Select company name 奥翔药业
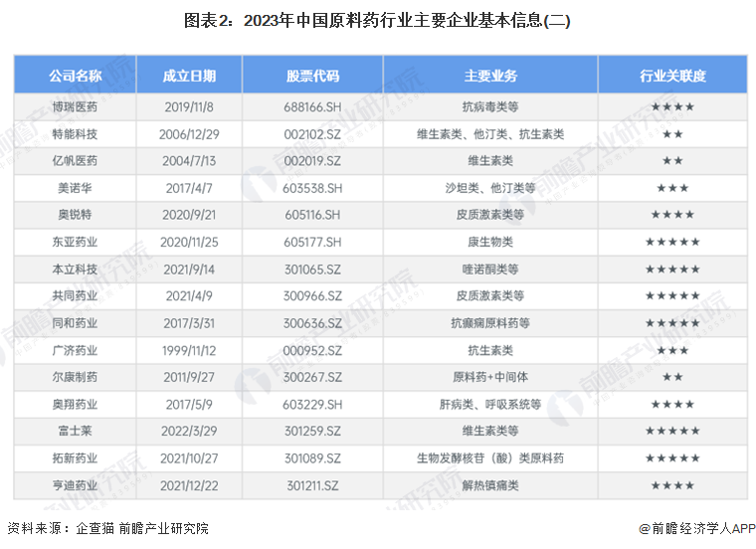The width and height of the screenshot is (756, 549). (x=75, y=405)
